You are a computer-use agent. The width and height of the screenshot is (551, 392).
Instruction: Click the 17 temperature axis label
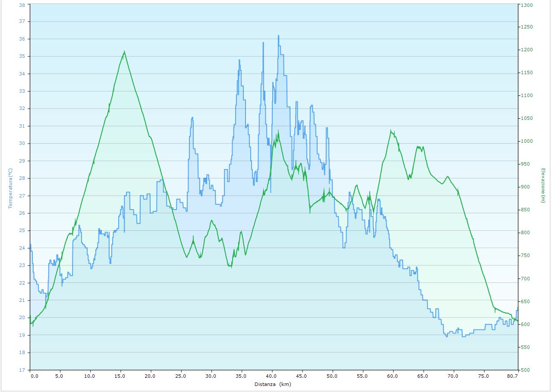(22, 370)
